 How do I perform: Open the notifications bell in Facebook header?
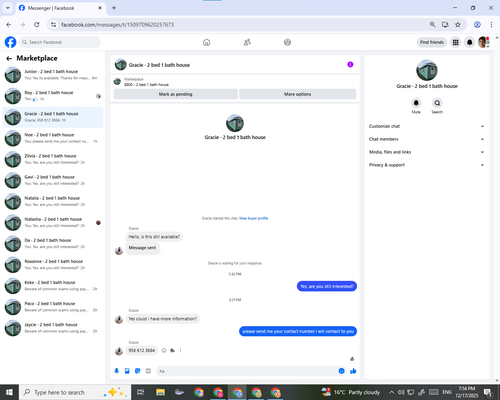[469, 42]
